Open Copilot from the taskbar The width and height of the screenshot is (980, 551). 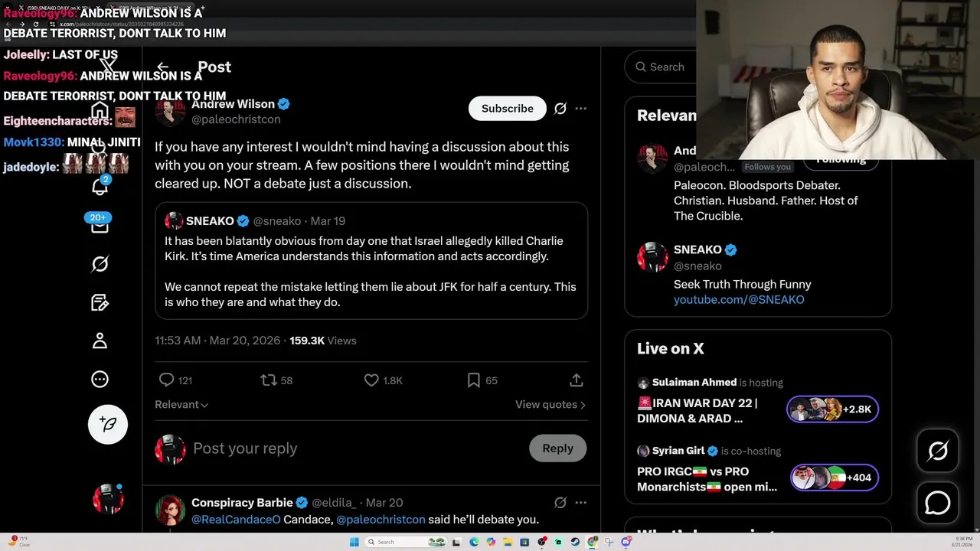coord(491,542)
